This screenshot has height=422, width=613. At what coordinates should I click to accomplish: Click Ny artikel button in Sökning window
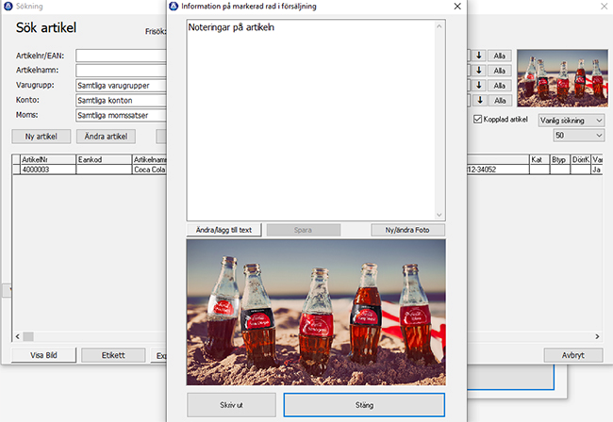click(41, 136)
